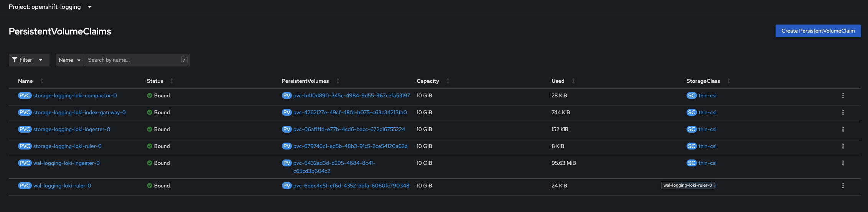Open kebab menu for storage-logging-loki-compactor-0 row

pyautogui.click(x=843, y=95)
